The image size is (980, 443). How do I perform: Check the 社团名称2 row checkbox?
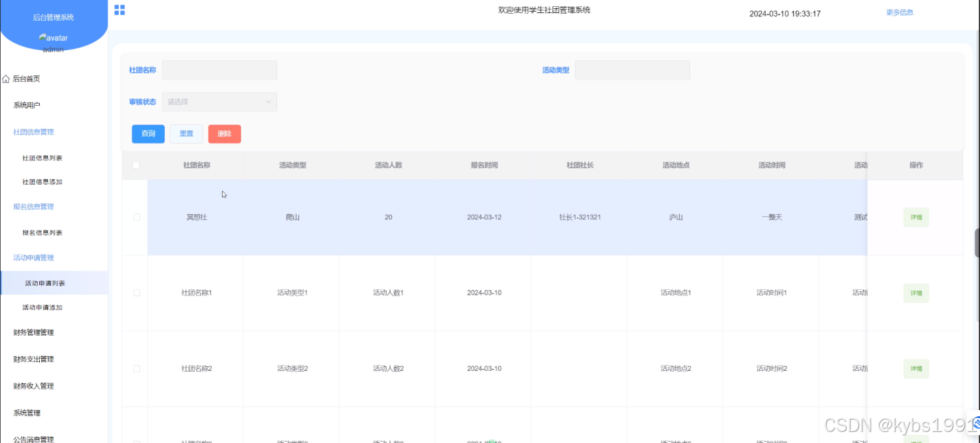(x=136, y=369)
